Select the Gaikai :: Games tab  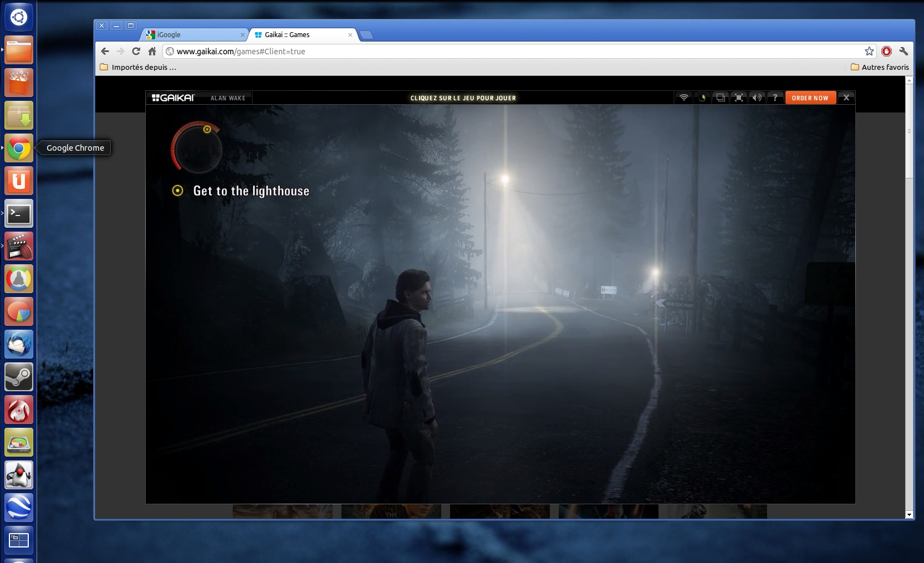tap(303, 34)
